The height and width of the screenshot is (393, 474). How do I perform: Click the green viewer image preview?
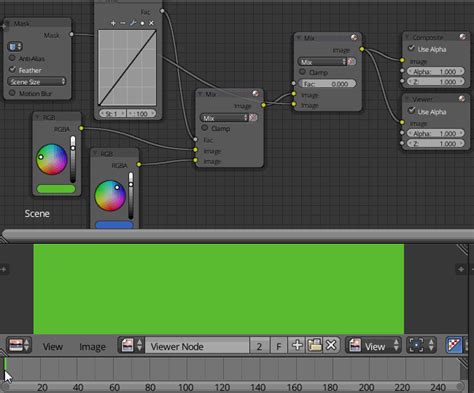pos(219,289)
